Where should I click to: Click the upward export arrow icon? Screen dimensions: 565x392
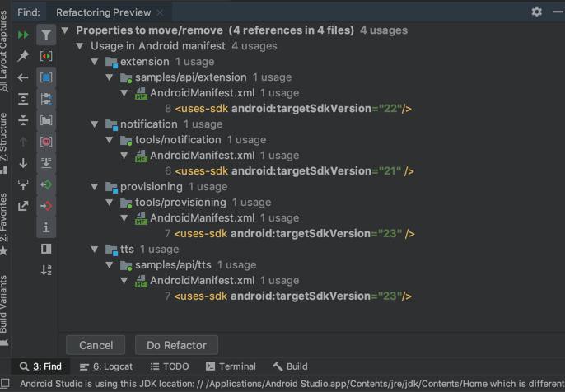point(23,184)
